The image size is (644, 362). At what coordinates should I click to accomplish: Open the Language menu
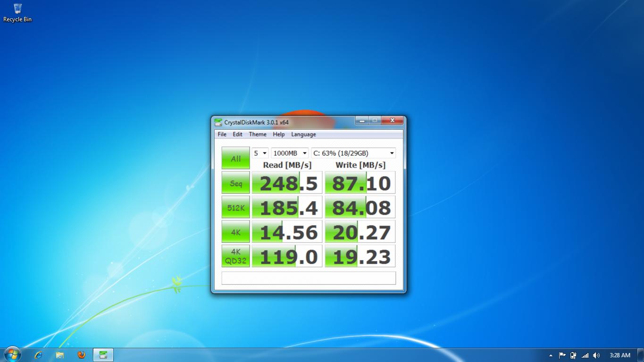[x=303, y=135]
